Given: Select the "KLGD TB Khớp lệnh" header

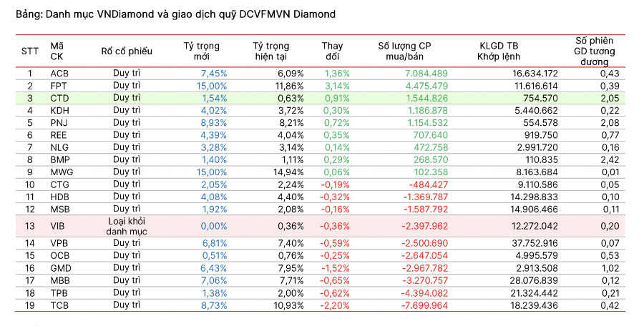Looking at the screenshot, I should pyautogui.click(x=500, y=51).
